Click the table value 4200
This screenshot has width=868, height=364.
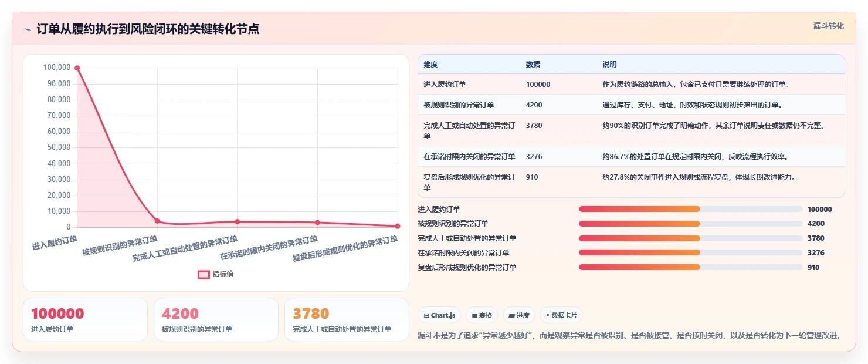point(534,105)
